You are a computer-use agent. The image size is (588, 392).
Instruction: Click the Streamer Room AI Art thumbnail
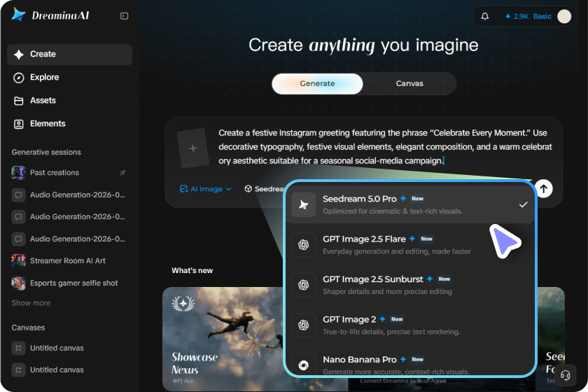pos(18,260)
